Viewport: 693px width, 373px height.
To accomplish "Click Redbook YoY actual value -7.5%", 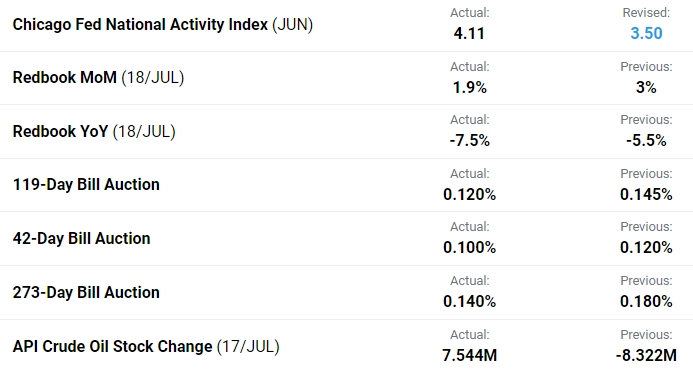I will (x=469, y=141).
